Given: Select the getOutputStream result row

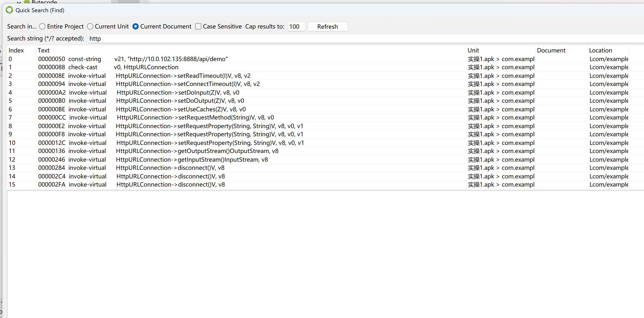Looking at the screenshot, I should 197,151.
